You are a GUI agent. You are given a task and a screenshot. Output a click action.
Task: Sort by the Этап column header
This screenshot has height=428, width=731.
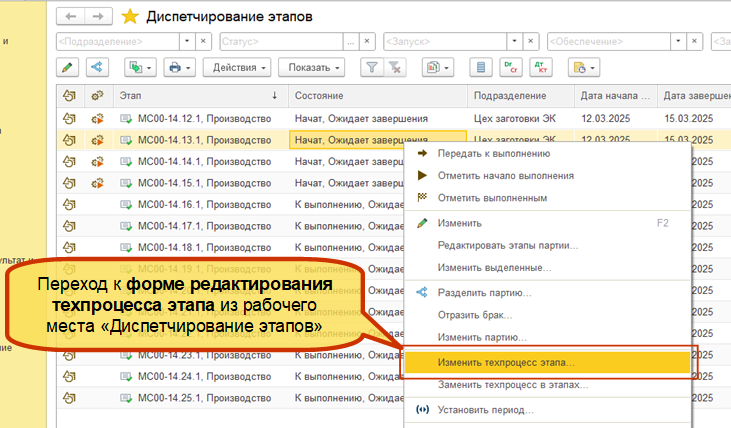click(x=200, y=96)
